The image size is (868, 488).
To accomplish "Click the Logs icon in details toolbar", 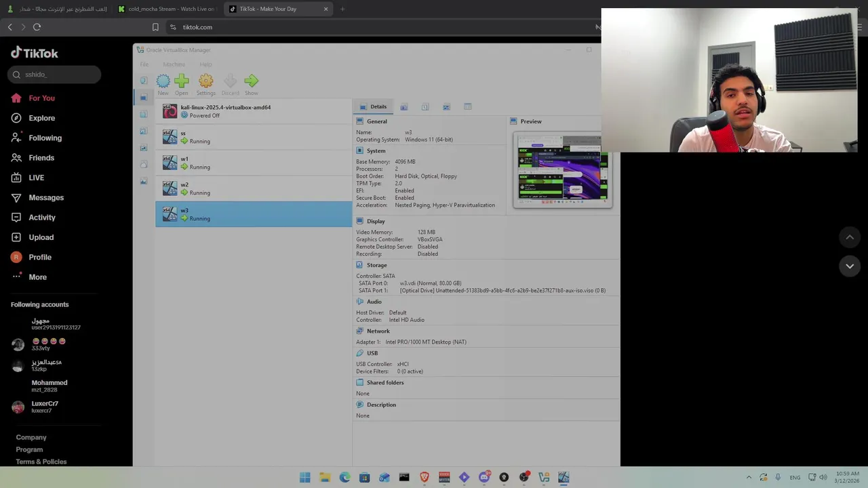I will click(425, 107).
